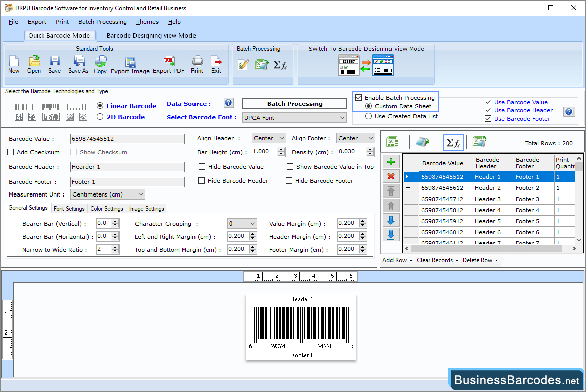This screenshot has height=392, width=586.
Task: Check Hide Barcode Header option
Action: pos(201,181)
